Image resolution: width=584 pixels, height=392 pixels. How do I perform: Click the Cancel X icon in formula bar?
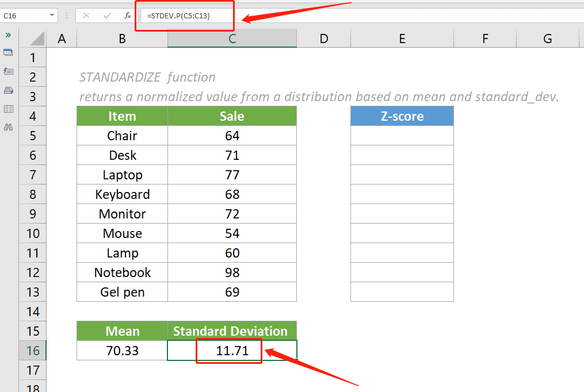[x=86, y=16]
